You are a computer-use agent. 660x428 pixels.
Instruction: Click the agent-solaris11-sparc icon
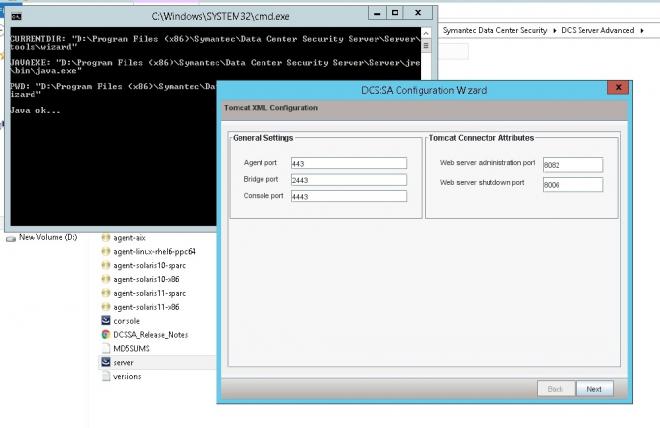[x=106, y=293]
